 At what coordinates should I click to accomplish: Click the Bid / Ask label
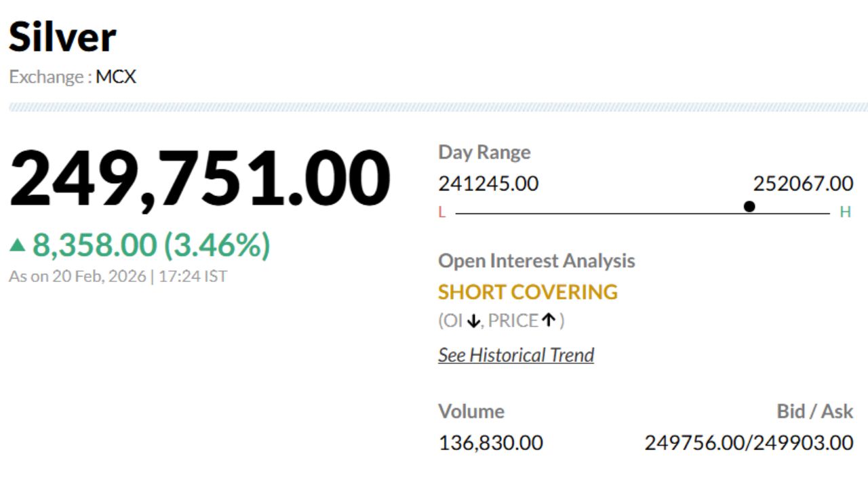(814, 411)
